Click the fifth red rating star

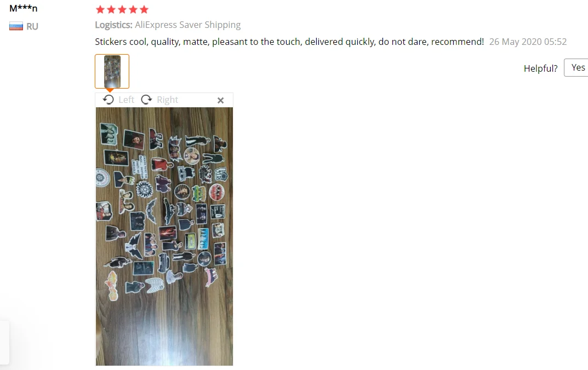(x=144, y=9)
